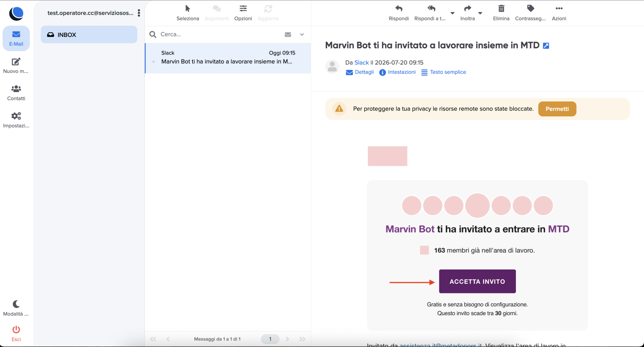This screenshot has height=347, width=644.
Task: Open reply-all options dropdown arrow
Action: 452,13
